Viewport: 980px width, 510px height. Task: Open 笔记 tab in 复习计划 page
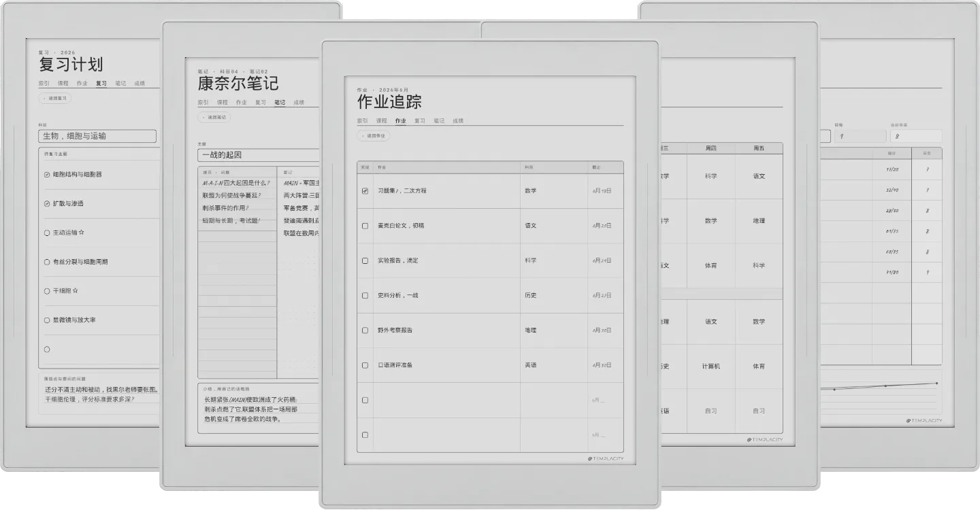120,84
